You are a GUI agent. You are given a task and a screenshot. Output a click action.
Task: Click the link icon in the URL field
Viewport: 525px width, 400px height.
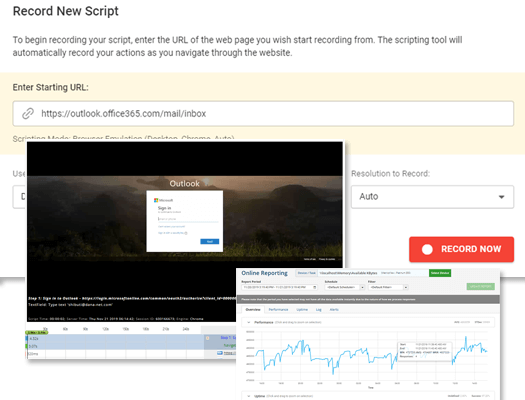point(28,113)
